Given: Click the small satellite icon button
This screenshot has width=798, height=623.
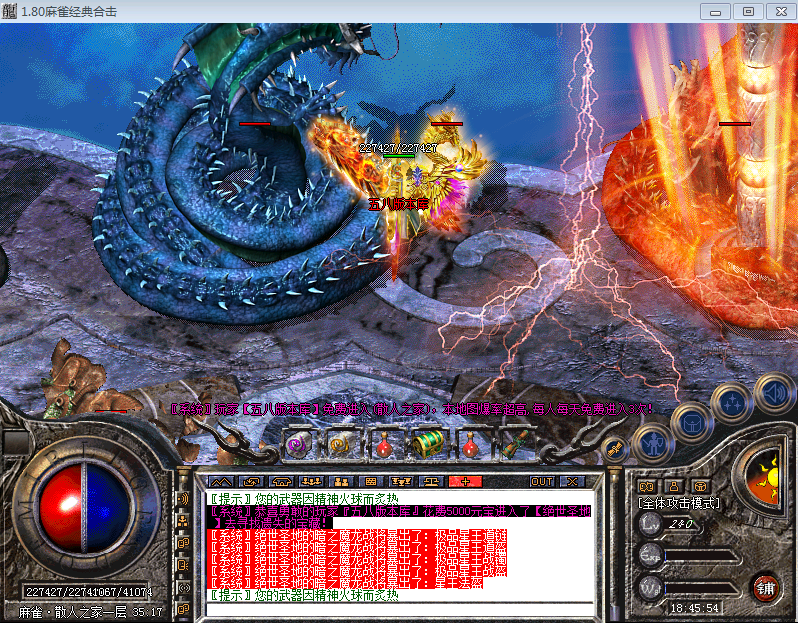Looking at the screenshot, I should (617, 450).
